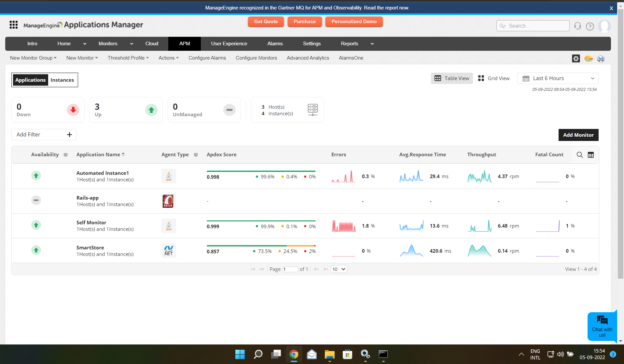This screenshot has width=624, height=364.
Task: Click the unmanaged status icon for Rails-app
Action: coord(36,200)
